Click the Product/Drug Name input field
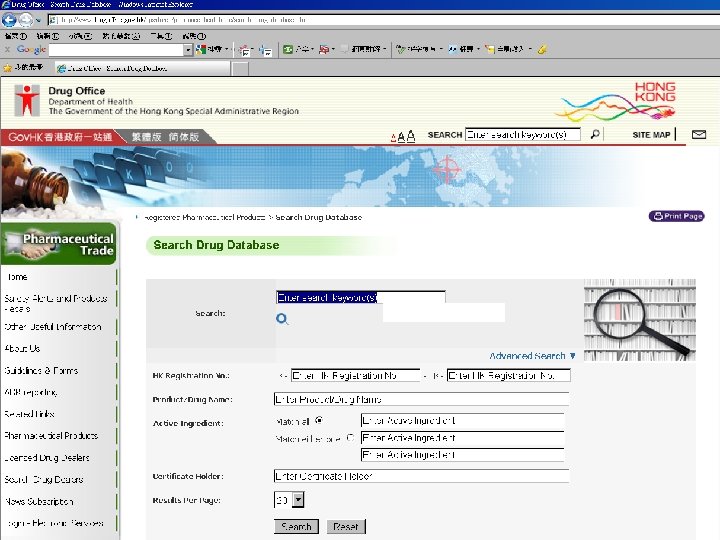720x540 pixels. (x=421, y=399)
